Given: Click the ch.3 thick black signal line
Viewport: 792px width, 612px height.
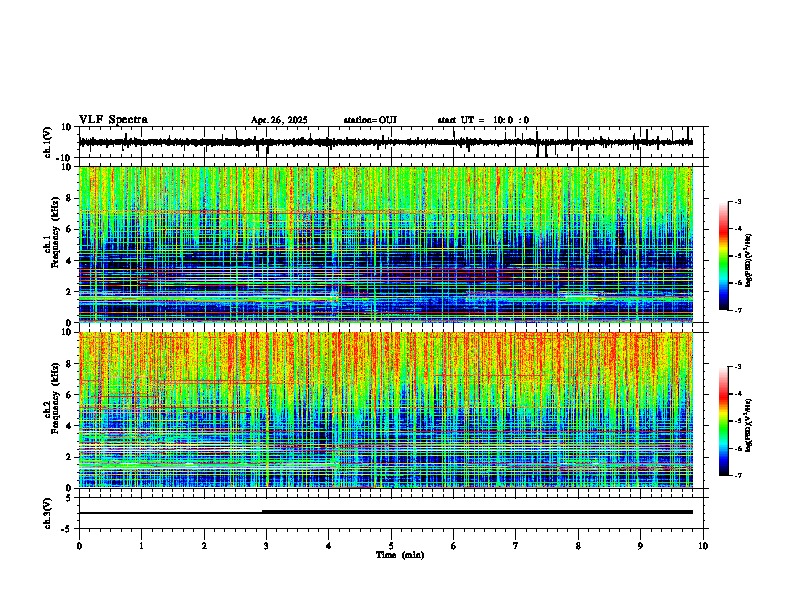Looking at the screenshot, I should (x=477, y=512).
